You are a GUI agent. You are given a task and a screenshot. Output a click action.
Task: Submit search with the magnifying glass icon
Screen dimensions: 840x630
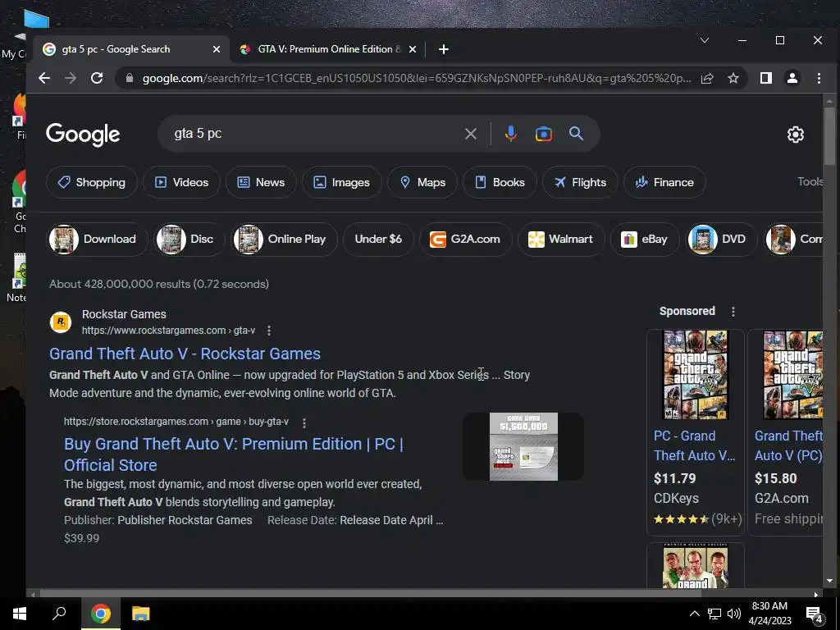tap(576, 134)
